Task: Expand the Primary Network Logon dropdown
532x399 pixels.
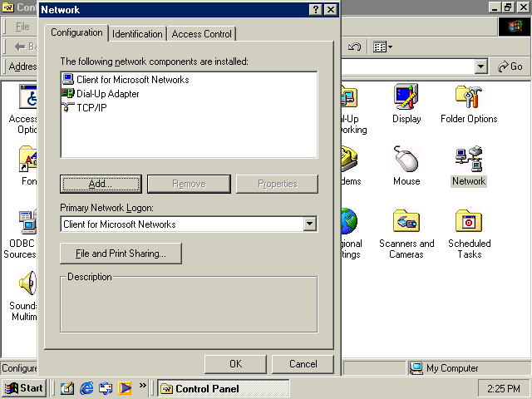Action: pyautogui.click(x=310, y=224)
